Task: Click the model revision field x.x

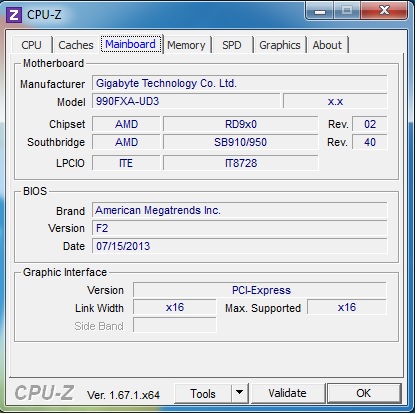Action: pos(335,101)
